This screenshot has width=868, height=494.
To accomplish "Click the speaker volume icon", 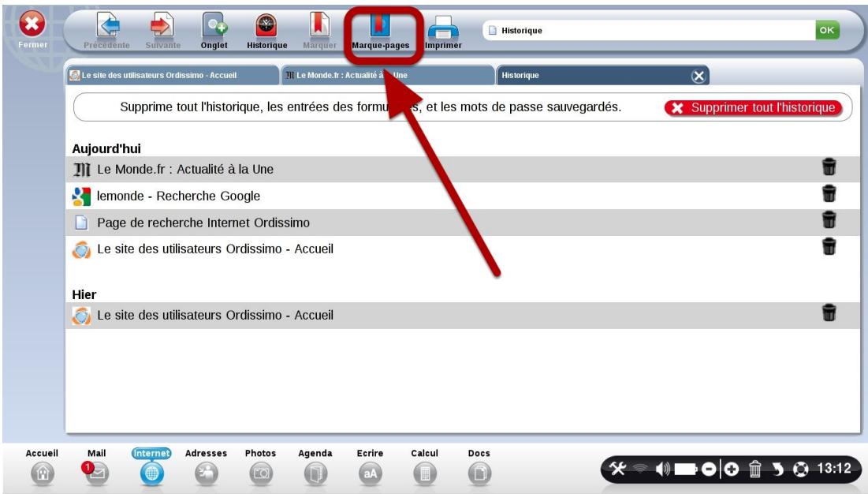I will [x=662, y=469].
